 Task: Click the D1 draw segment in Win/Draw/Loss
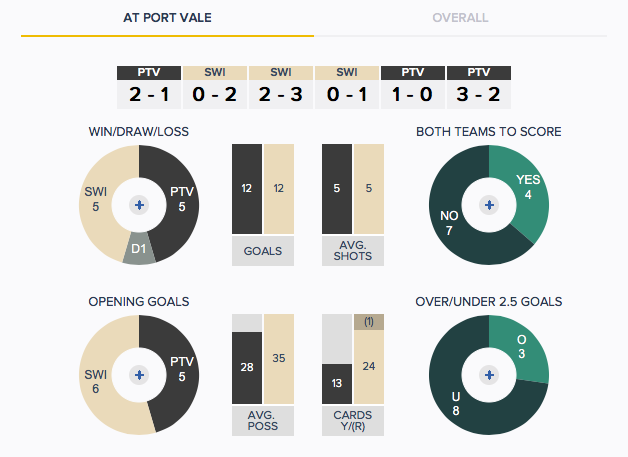point(139,249)
